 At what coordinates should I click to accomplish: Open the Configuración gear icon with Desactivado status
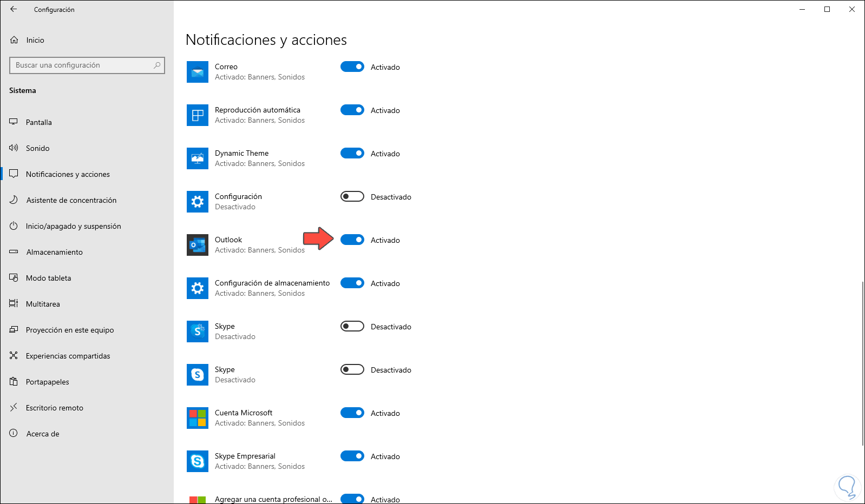coord(198,202)
